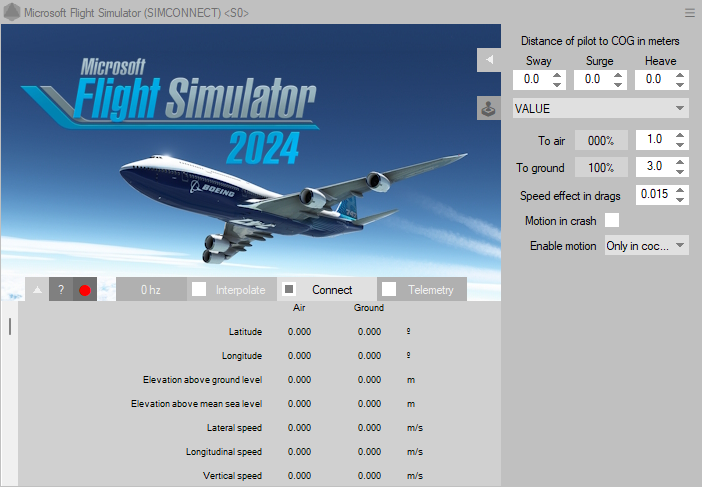
Task: Click the Longitude Ground value 0.000
Action: 369,356
